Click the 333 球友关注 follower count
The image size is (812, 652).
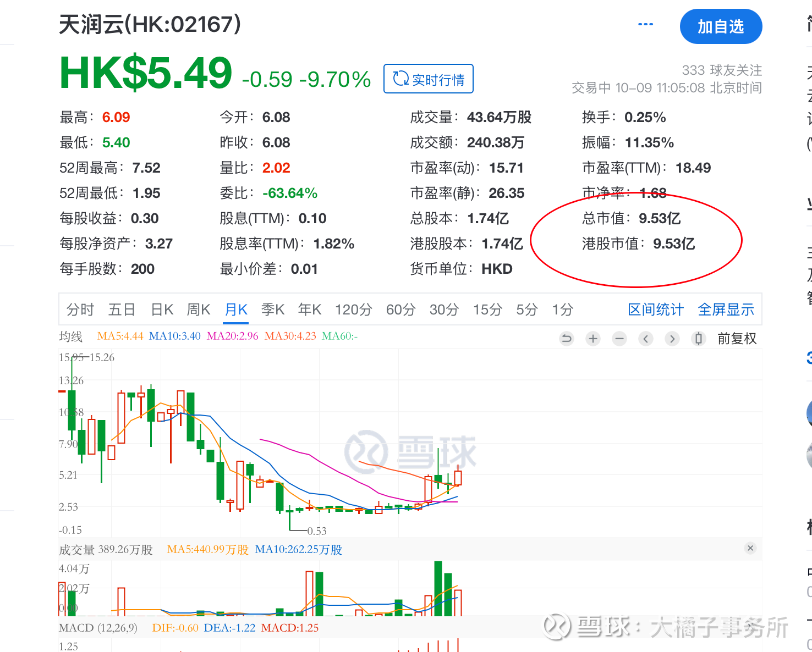point(722,70)
